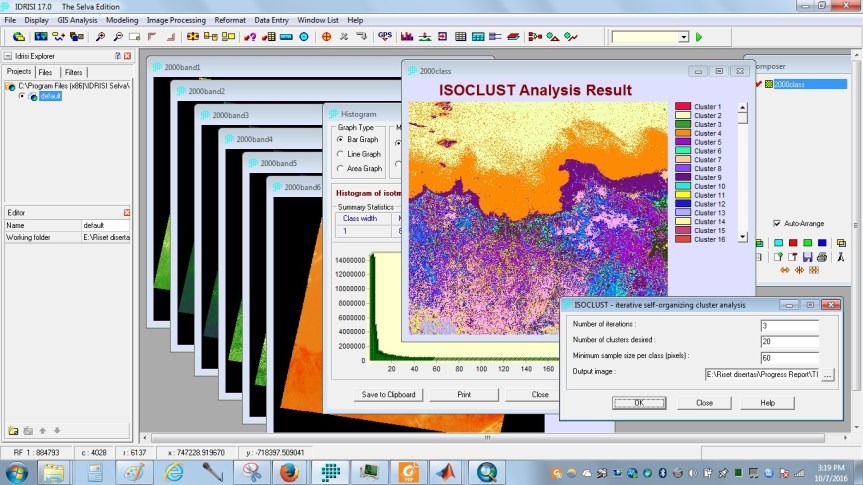Open the Output image browse button
Image resolution: width=863 pixels, height=485 pixels.
(x=827, y=374)
